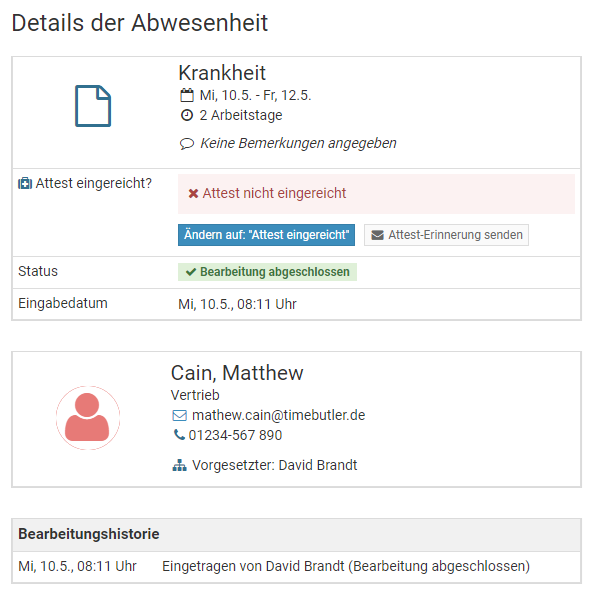Click the blue document icon beside Krankheit
The width and height of the screenshot is (595, 601).
pyautogui.click(x=93, y=106)
